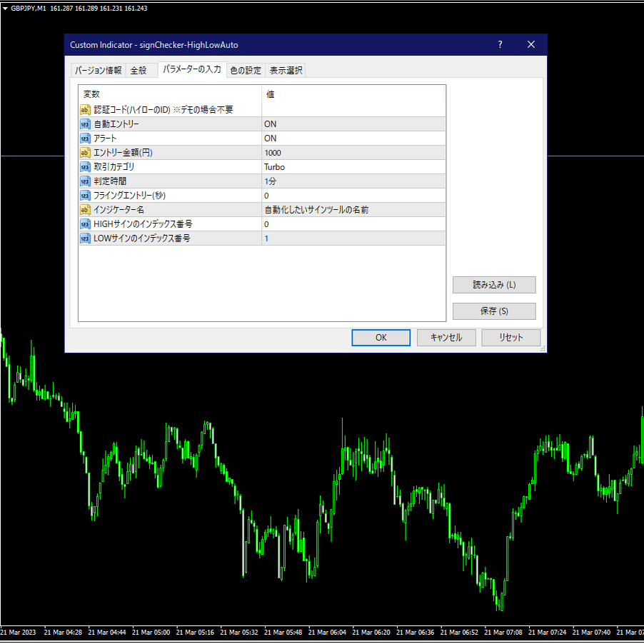
Task: Click the text-type icon beside インジケーター名
Action: tap(85, 209)
